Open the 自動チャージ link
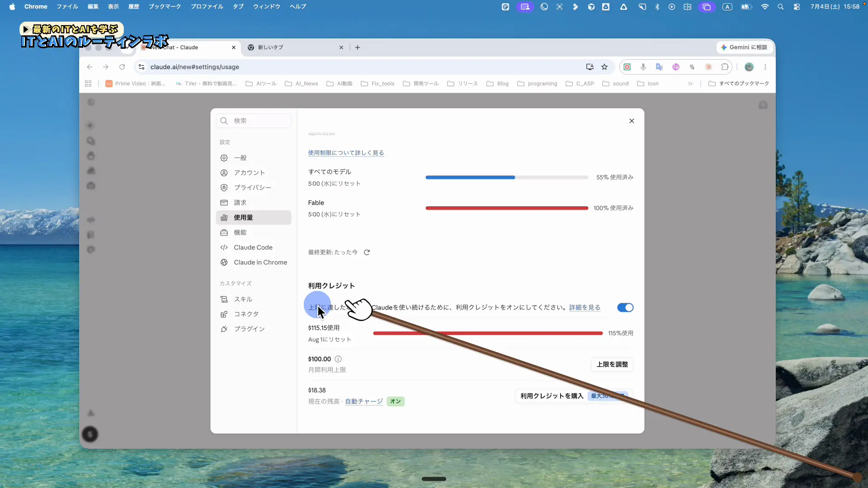Viewport: 868px width, 488px height. pos(364,401)
